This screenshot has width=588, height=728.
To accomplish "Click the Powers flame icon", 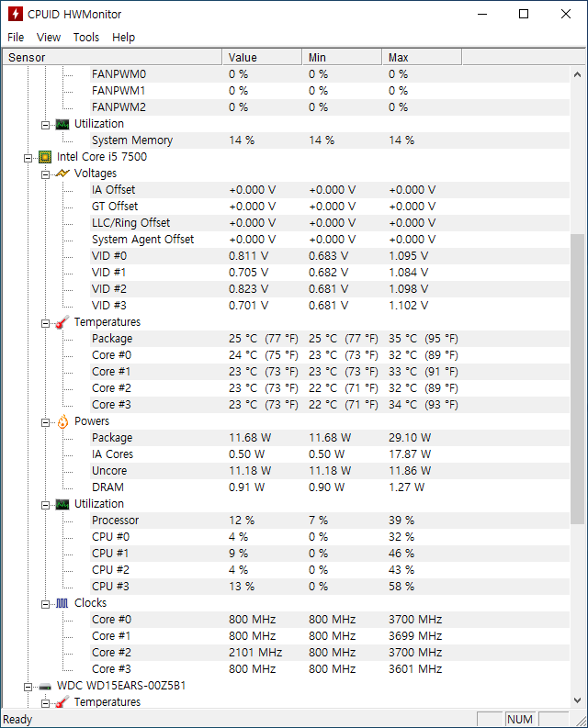I will (x=62, y=421).
